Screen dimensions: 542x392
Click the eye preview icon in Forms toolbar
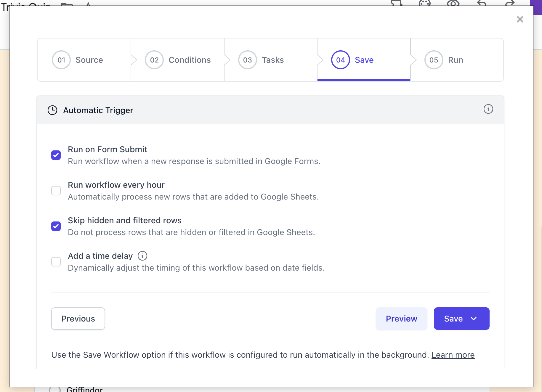coord(453,3)
